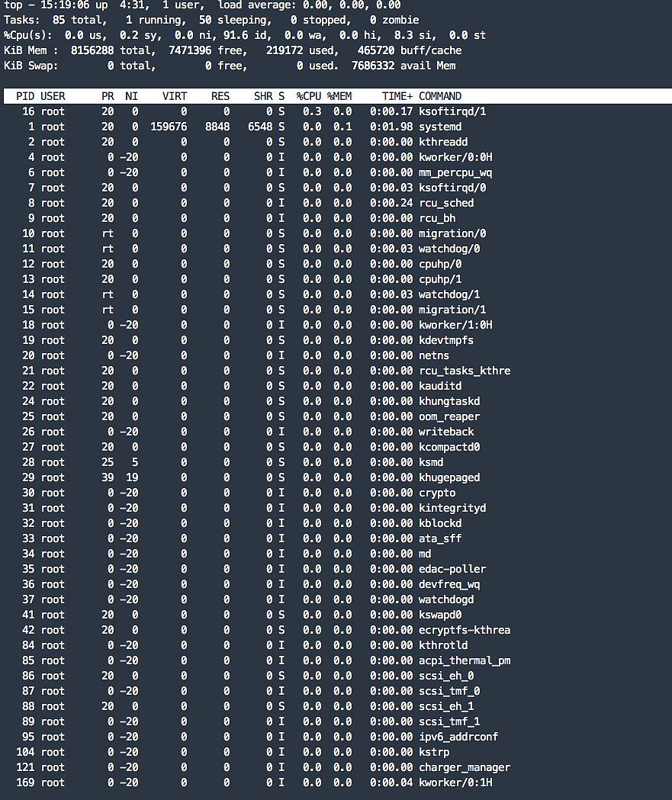The height and width of the screenshot is (800, 672).
Task: Click the ecryptfs-kthrea process name
Action: click(x=465, y=630)
